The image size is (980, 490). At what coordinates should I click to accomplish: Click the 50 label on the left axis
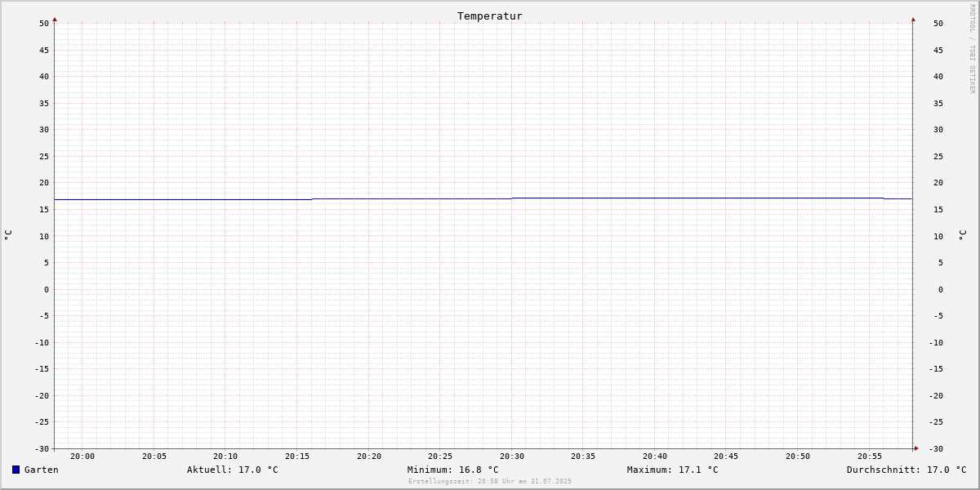44,23
